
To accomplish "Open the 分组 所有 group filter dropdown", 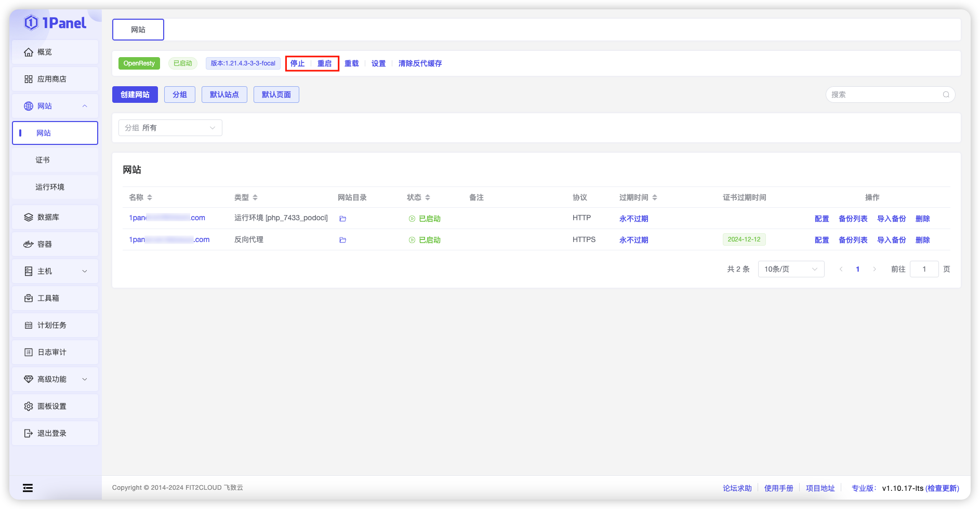I will (x=170, y=127).
